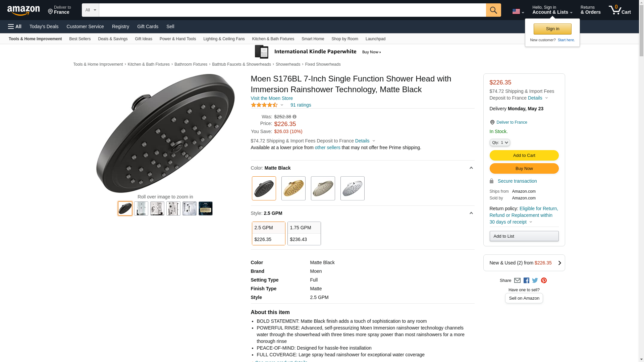
Task: Open Today's Deals in nav bar
Action: 44,26
